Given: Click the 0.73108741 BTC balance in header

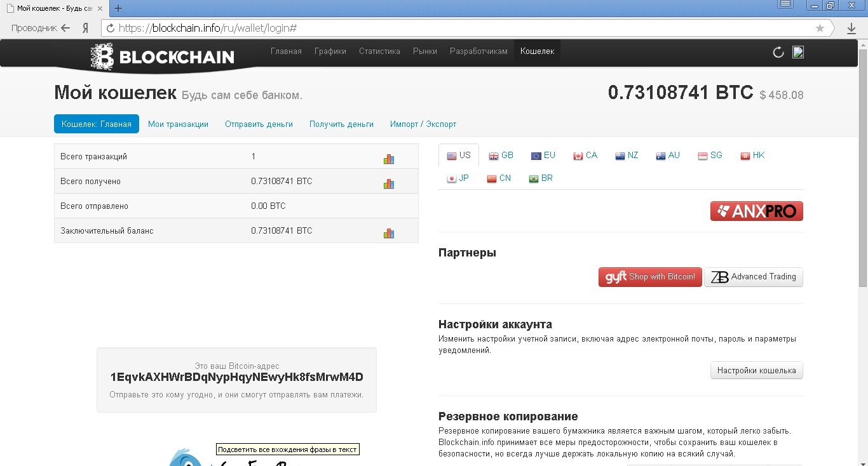Looking at the screenshot, I should point(681,93).
